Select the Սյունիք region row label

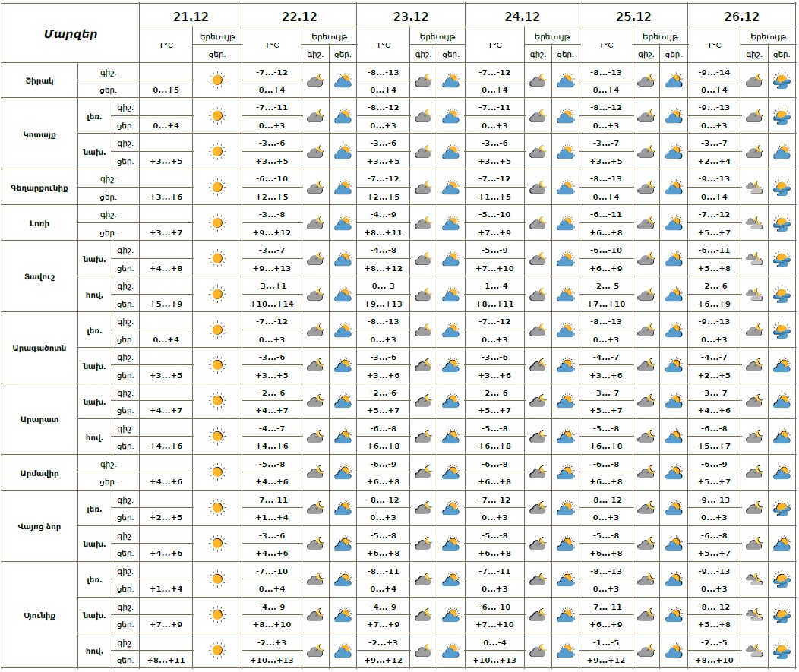point(39,615)
